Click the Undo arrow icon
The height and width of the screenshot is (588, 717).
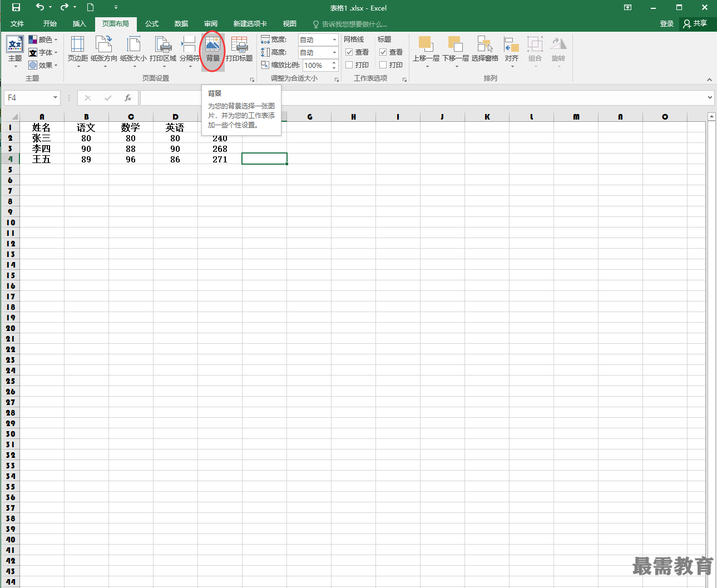coord(39,7)
